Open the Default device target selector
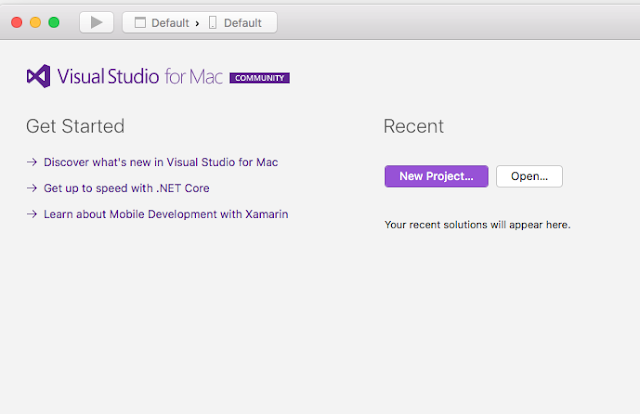This screenshot has width=640, height=414. [x=235, y=23]
